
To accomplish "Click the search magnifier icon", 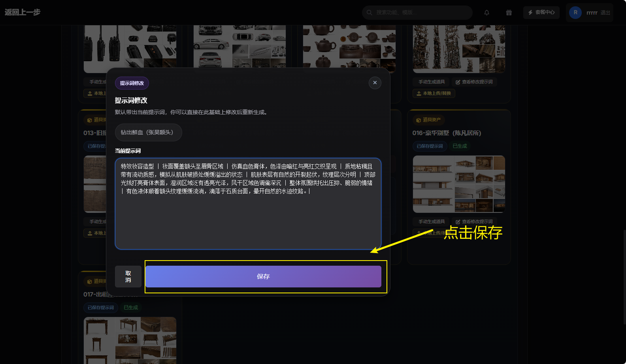I will click(x=369, y=13).
